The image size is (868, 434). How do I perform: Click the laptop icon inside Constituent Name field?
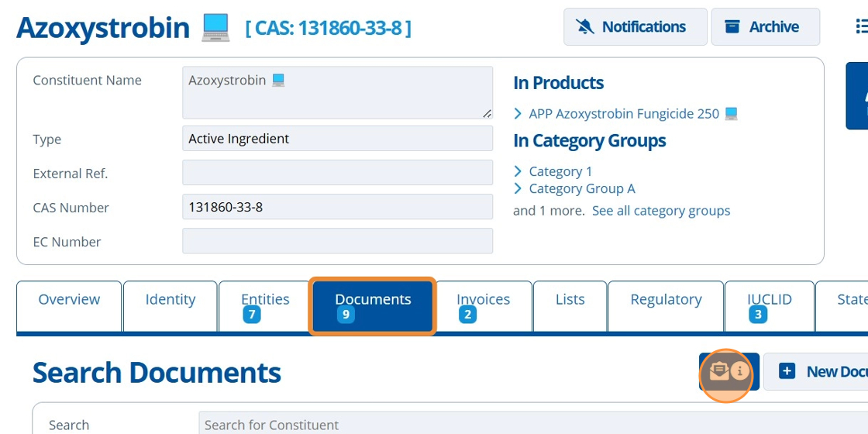[279, 81]
